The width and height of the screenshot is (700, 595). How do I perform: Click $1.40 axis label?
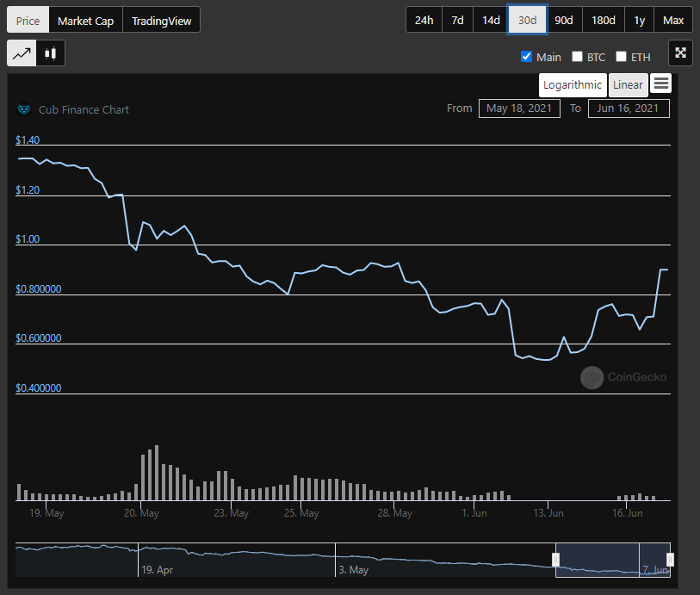[28, 140]
